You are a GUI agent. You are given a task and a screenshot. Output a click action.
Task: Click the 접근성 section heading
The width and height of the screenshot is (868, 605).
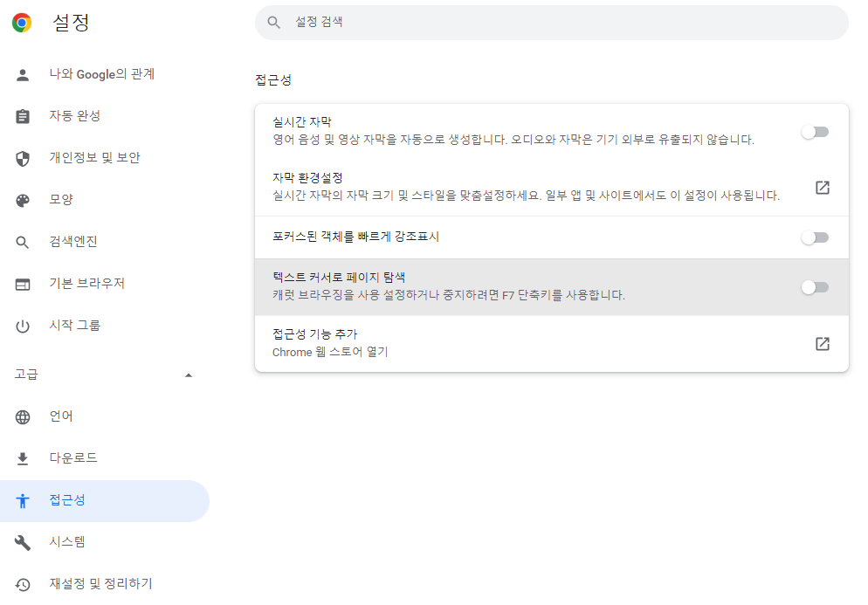tap(273, 80)
